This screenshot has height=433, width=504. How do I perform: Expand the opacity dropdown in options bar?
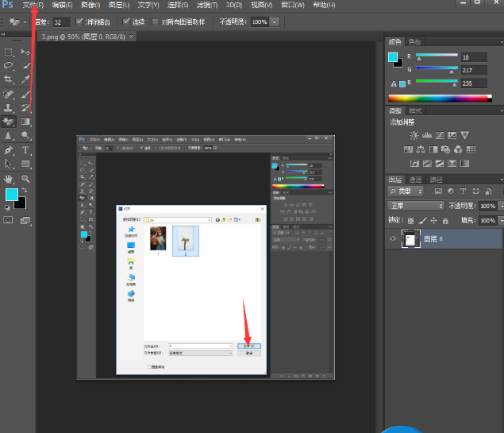275,22
